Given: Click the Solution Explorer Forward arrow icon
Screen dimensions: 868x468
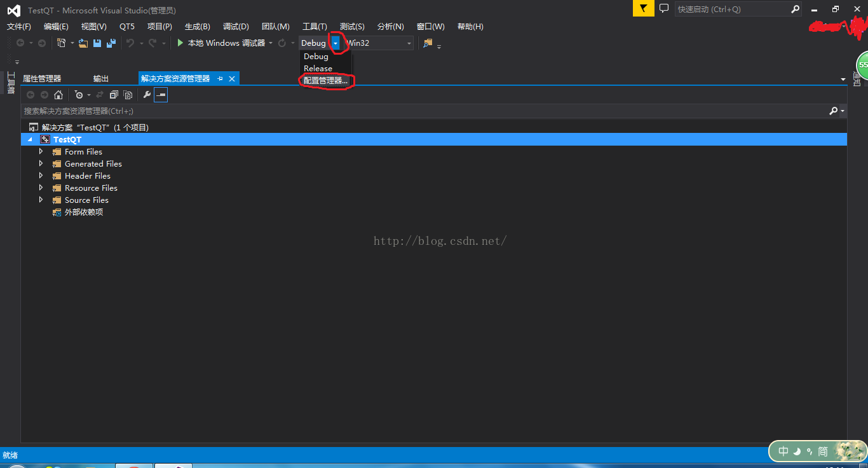Looking at the screenshot, I should 44,95.
